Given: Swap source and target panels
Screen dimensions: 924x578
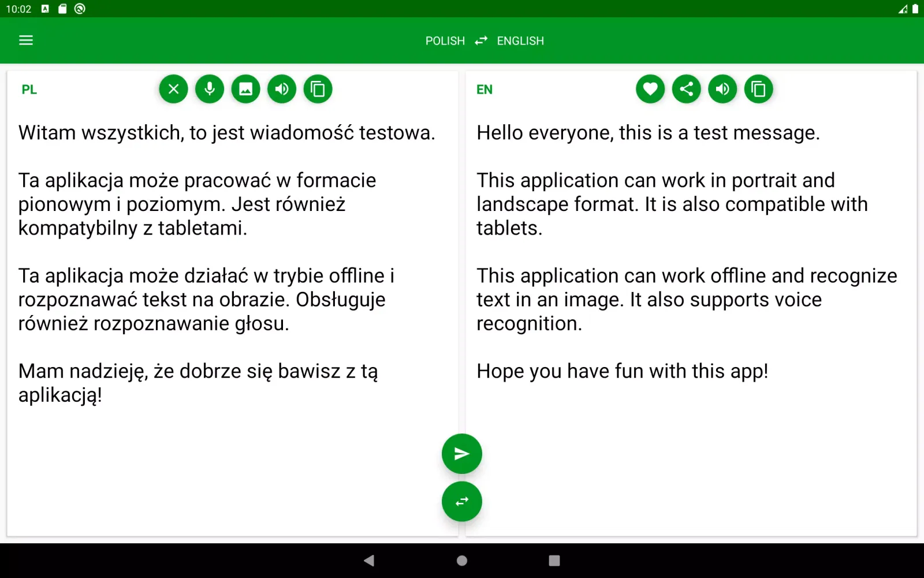Looking at the screenshot, I should (461, 501).
